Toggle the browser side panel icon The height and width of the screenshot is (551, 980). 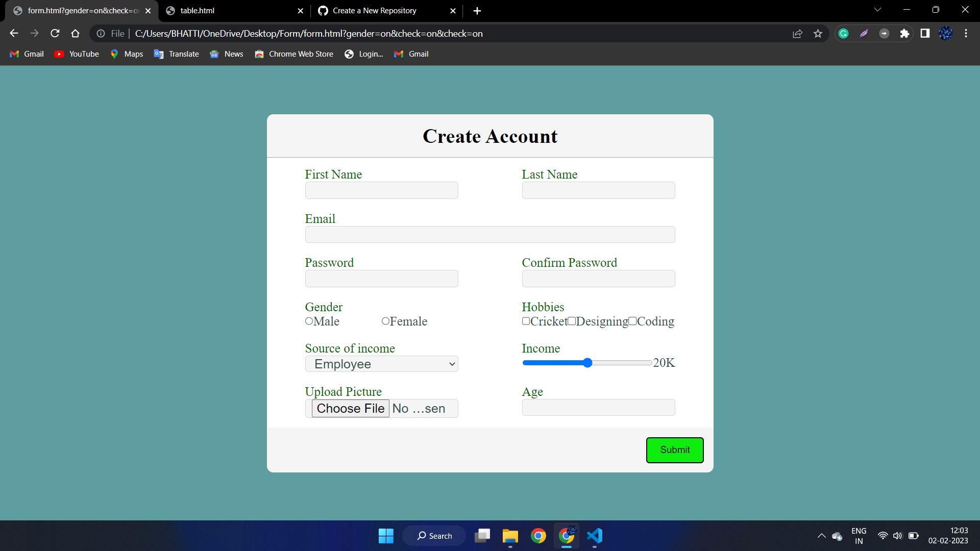click(x=925, y=34)
